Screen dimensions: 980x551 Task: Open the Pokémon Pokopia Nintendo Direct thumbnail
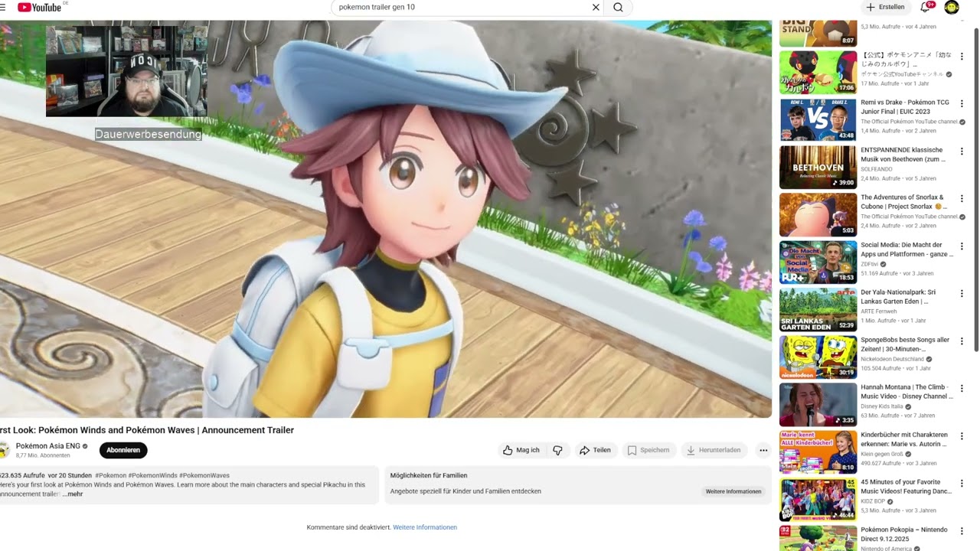818,539
